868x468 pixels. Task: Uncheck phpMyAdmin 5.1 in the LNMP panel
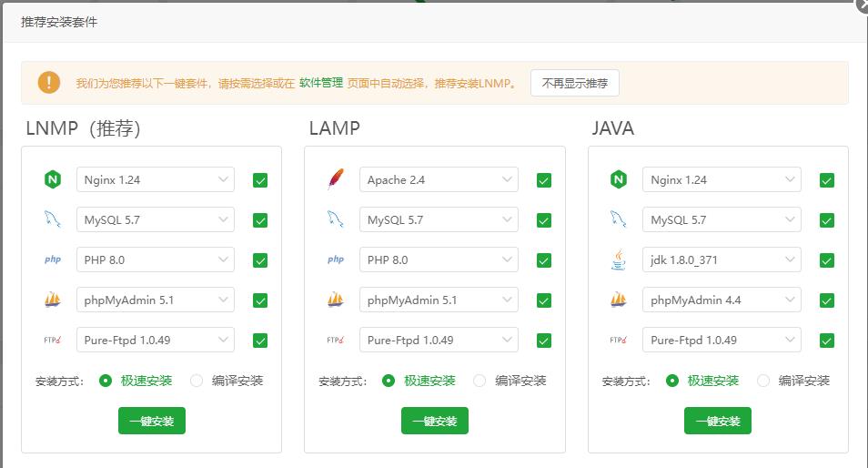coord(260,300)
